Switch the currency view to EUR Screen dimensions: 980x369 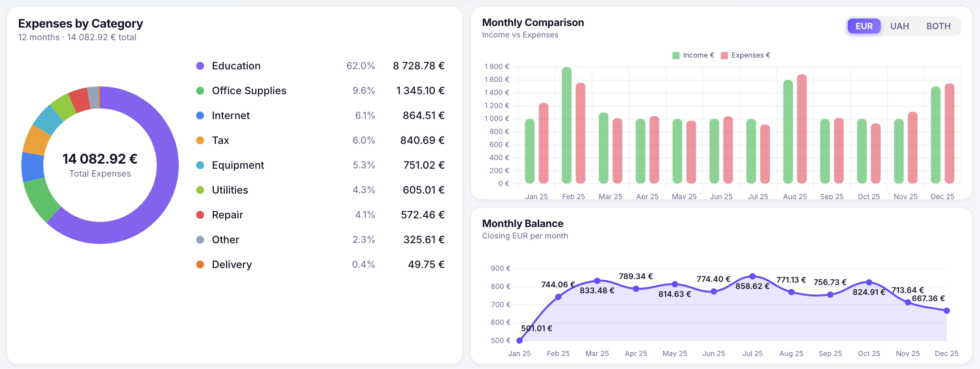click(x=864, y=26)
